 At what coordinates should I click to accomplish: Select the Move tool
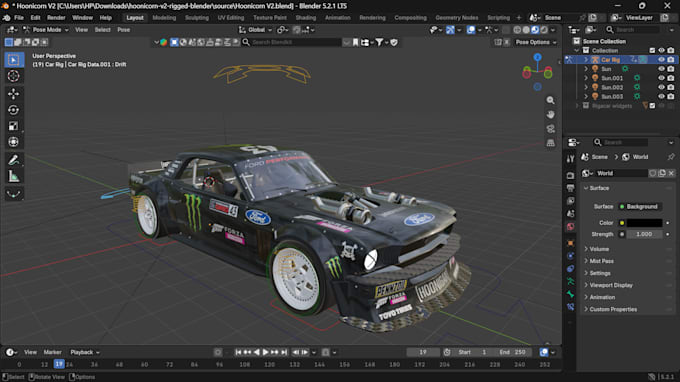click(13, 94)
